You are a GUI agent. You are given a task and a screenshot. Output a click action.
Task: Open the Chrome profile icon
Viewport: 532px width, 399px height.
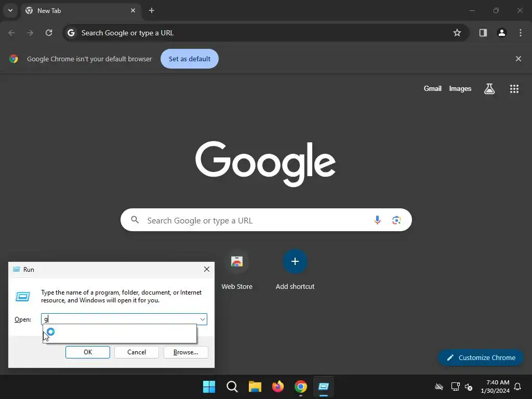(x=502, y=33)
